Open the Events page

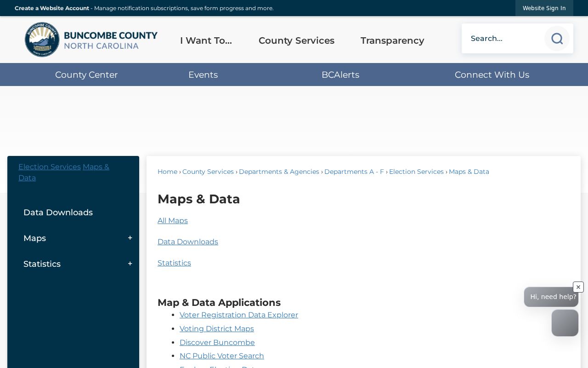(203, 75)
